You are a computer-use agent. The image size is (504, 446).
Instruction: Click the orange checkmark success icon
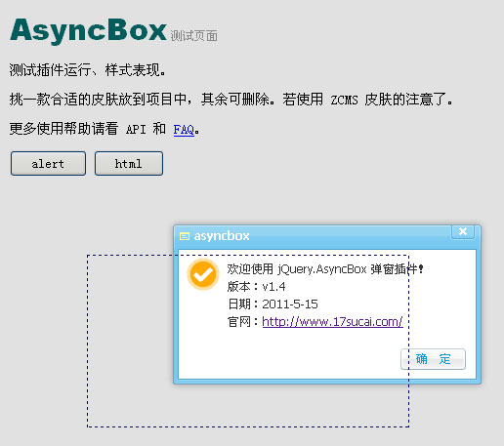coord(203,274)
